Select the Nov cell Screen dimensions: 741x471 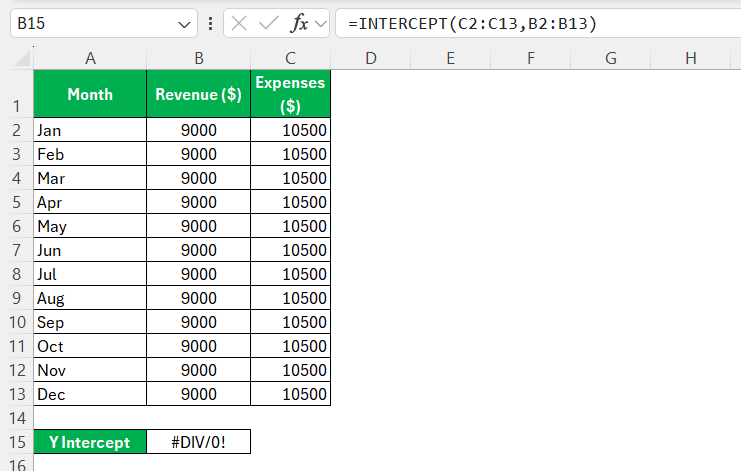[90, 370]
